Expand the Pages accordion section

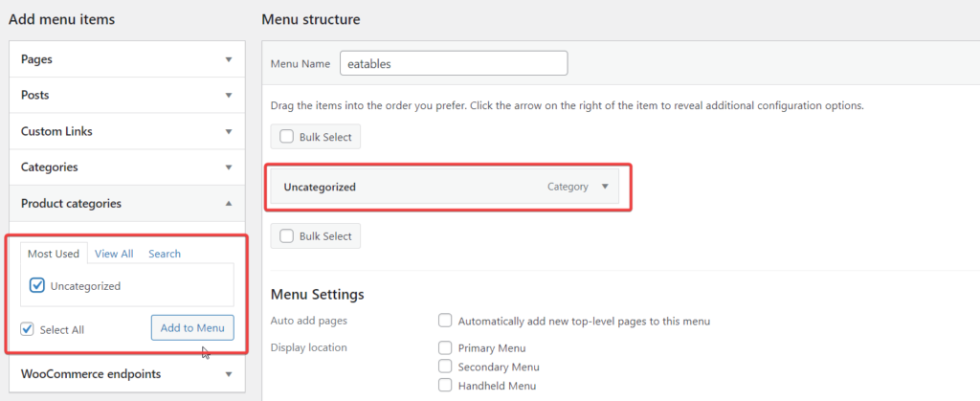click(x=228, y=59)
